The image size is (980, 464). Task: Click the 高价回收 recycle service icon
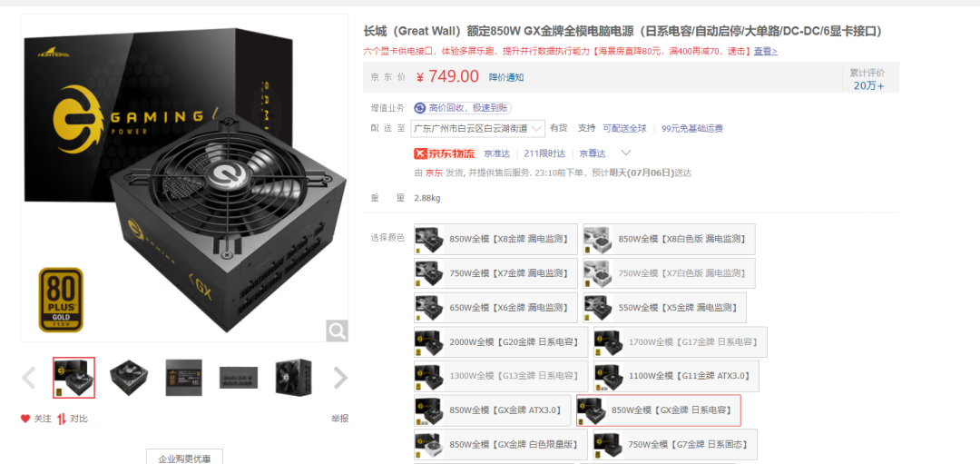pyautogui.click(x=420, y=108)
